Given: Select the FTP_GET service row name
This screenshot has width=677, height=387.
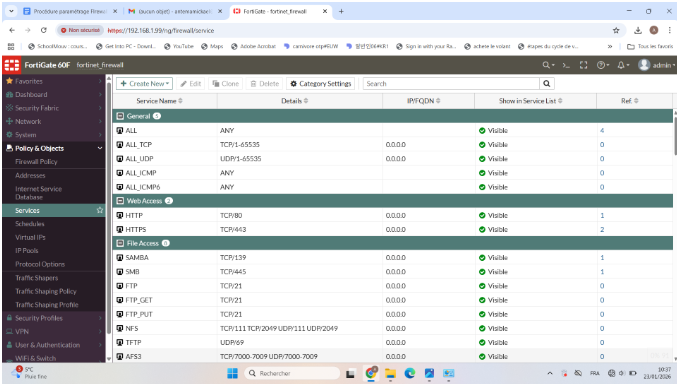Looking at the screenshot, I should [x=139, y=300].
